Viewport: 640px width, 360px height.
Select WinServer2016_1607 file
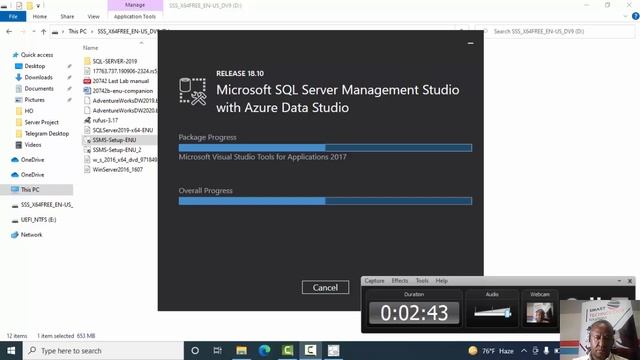click(118, 169)
